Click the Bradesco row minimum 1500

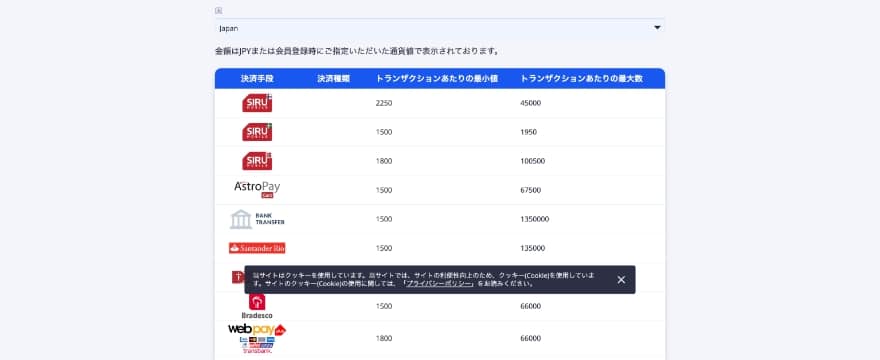(384, 307)
